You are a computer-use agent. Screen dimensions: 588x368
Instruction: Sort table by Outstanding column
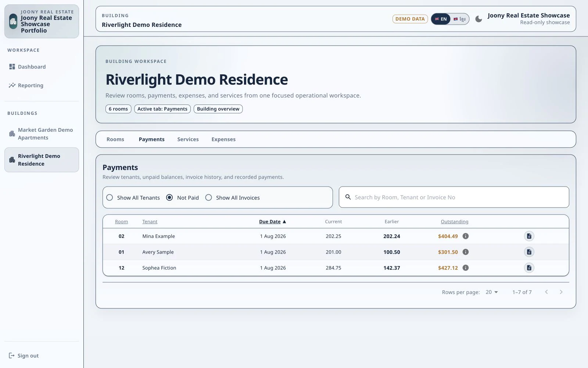[455, 222]
